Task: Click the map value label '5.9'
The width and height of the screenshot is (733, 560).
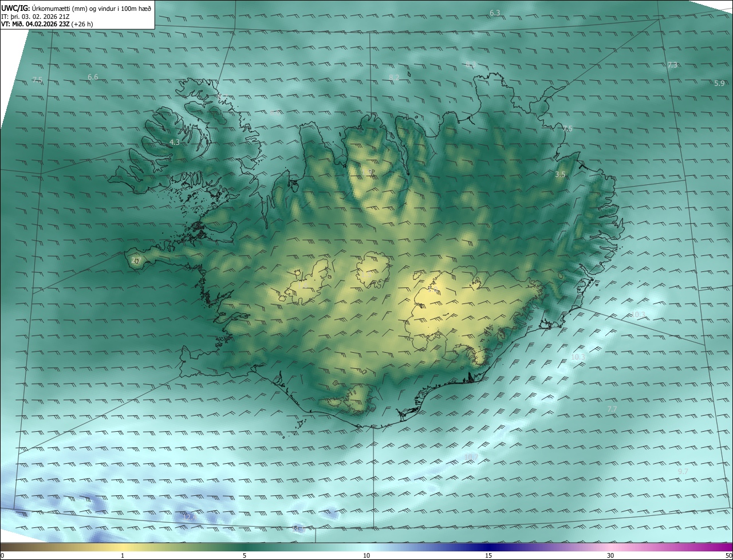Action: coord(720,84)
